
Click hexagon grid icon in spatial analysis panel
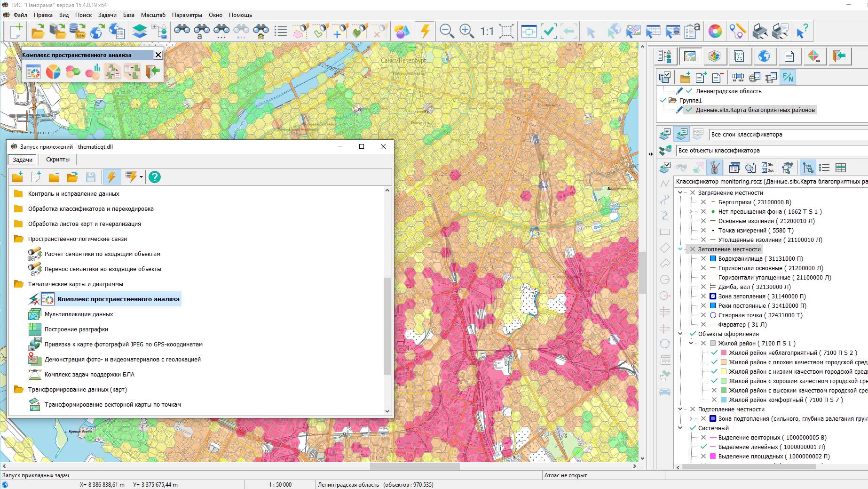point(73,72)
